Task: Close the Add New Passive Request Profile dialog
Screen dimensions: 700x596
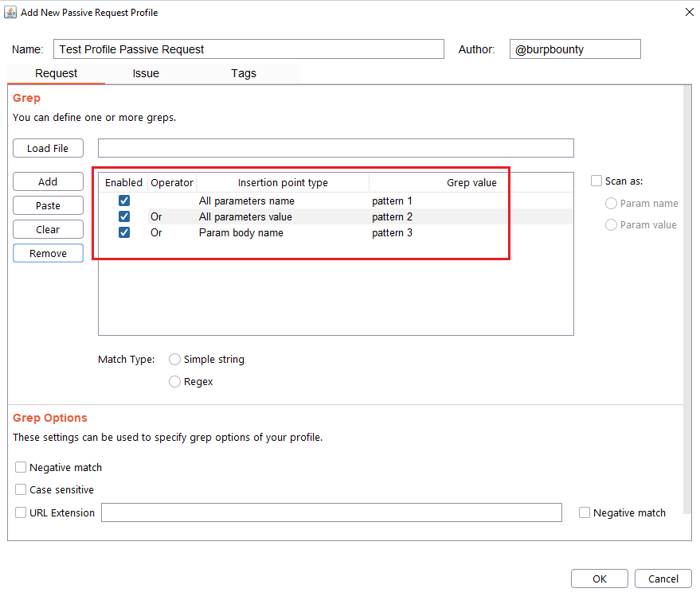Action: click(688, 12)
